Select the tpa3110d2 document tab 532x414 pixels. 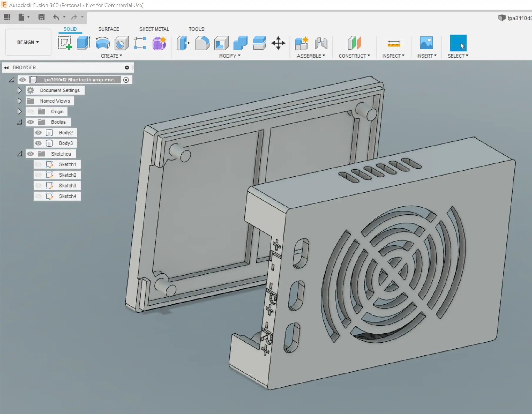coord(515,18)
